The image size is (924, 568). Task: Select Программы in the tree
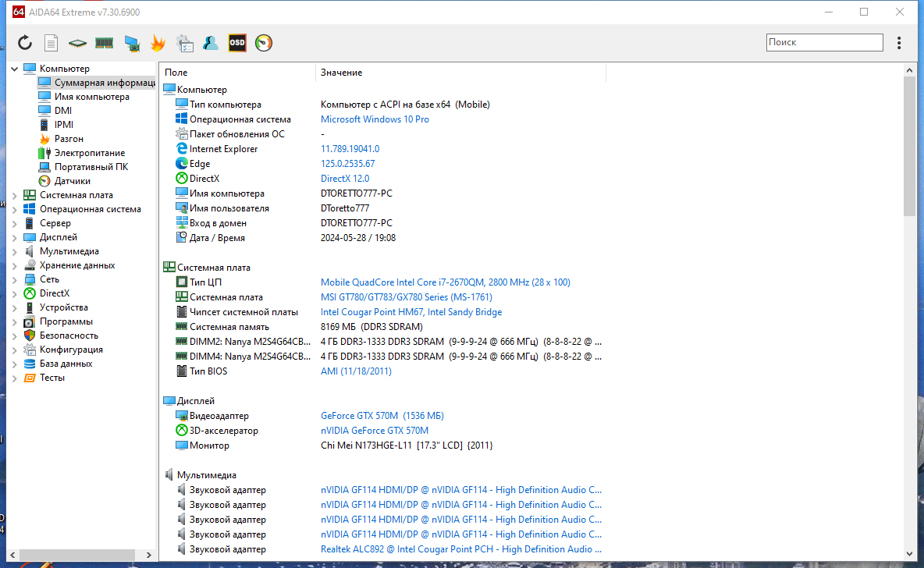(x=66, y=321)
